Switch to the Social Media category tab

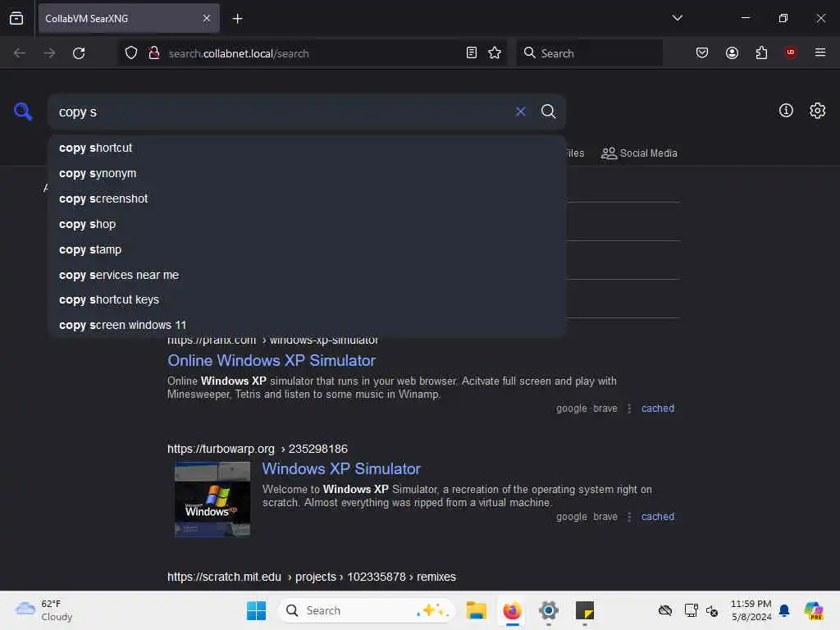pyautogui.click(x=639, y=153)
